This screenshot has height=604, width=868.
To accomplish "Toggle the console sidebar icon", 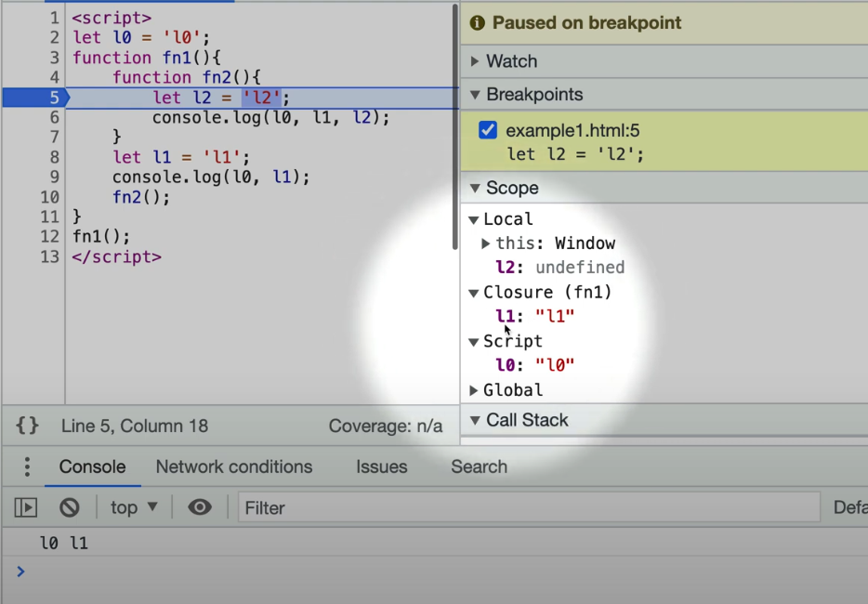I will [x=25, y=507].
